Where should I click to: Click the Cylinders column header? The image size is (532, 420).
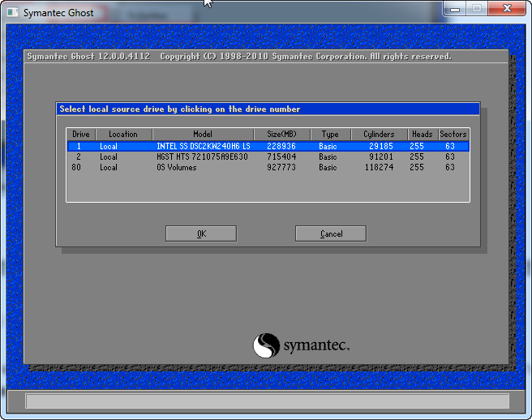(x=379, y=135)
